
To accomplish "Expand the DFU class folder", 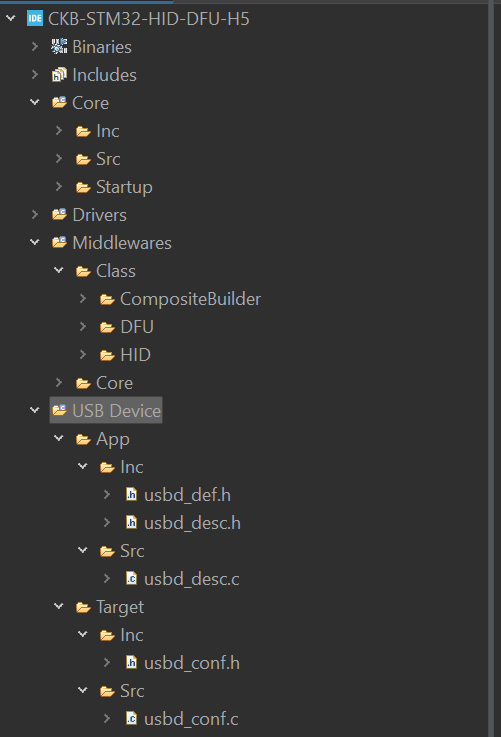I will (x=83, y=327).
